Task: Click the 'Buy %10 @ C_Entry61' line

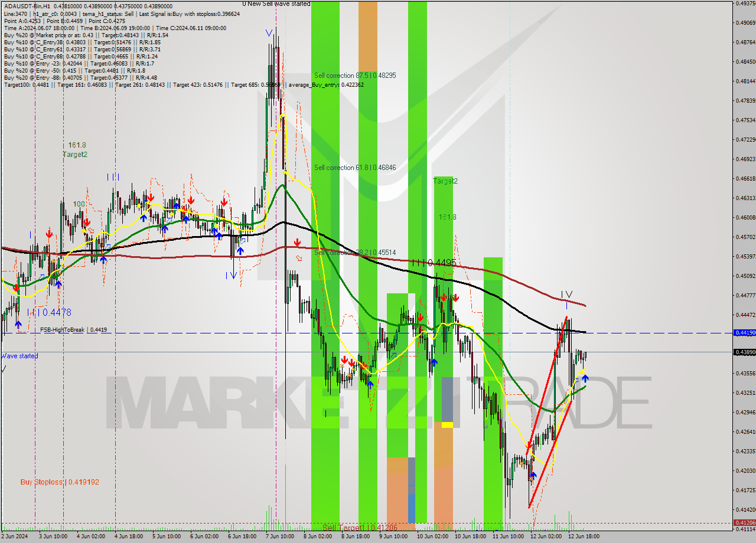Action: click(82, 49)
